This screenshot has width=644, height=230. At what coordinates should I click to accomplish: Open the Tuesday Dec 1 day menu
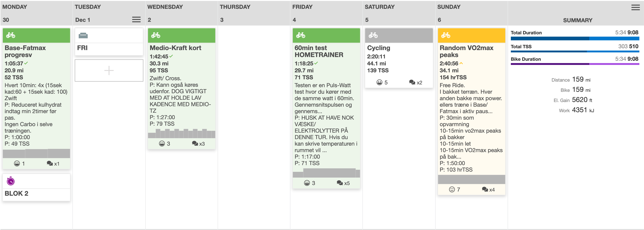(136, 19)
